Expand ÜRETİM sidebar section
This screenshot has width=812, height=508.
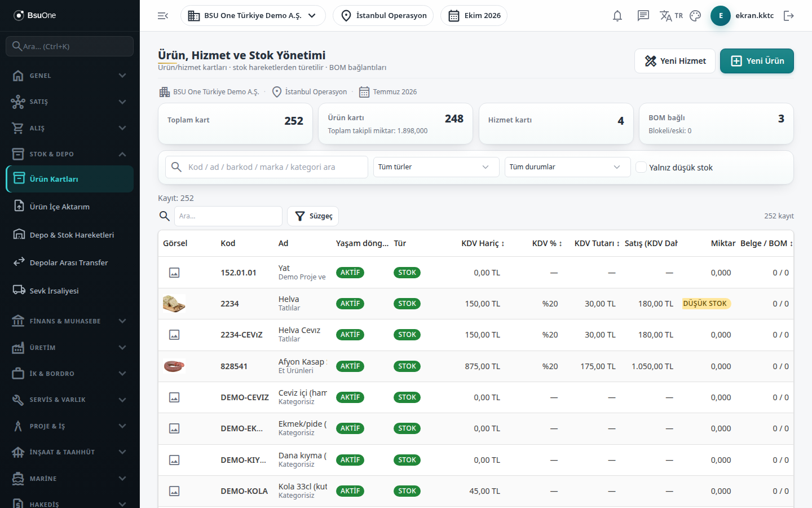point(69,348)
